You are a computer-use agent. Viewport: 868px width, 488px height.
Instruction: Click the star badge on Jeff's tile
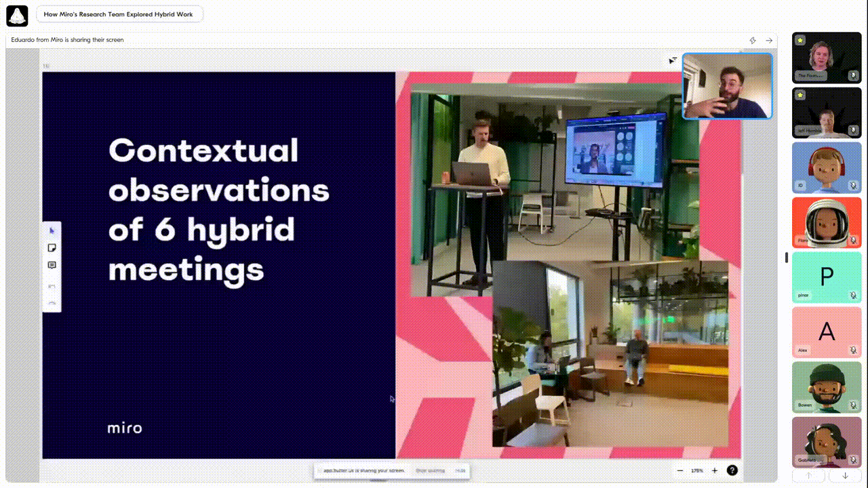click(x=801, y=96)
